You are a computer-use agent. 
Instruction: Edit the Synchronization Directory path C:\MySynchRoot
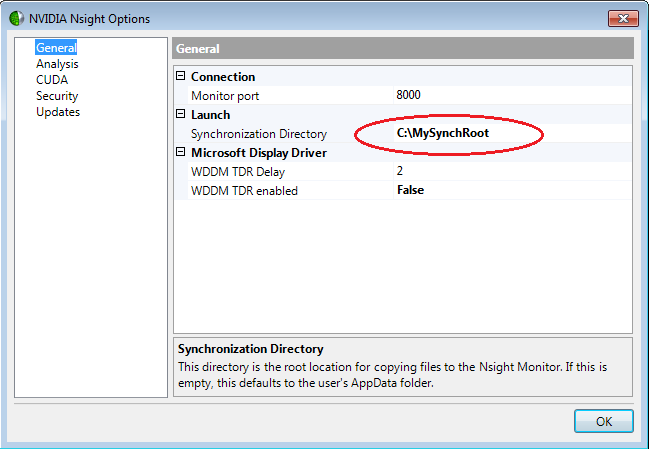click(512, 133)
